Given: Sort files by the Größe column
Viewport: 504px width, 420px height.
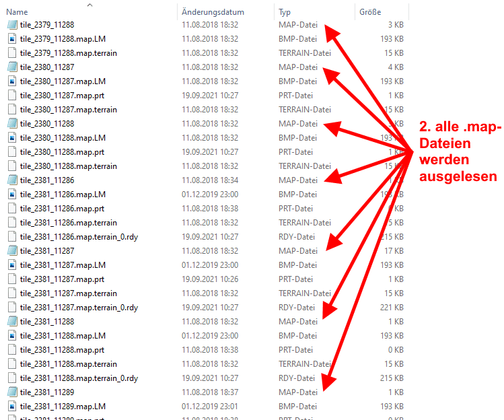Looking at the screenshot, I should pos(370,12).
